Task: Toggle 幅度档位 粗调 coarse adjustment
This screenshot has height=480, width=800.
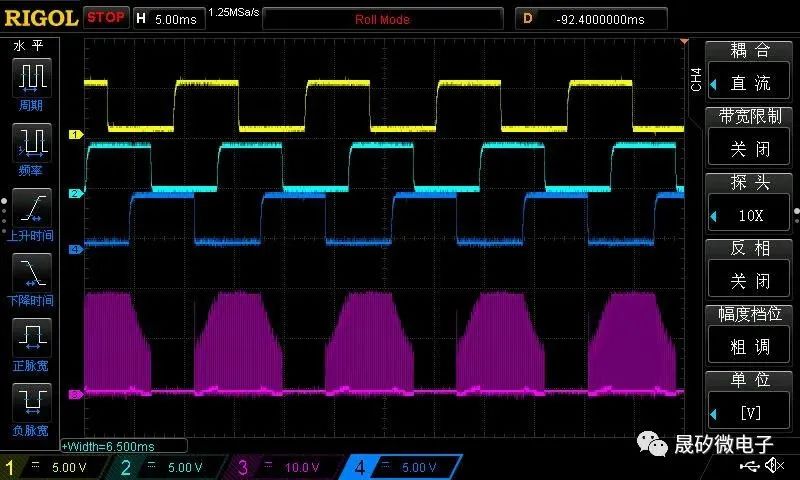Action: [x=749, y=334]
